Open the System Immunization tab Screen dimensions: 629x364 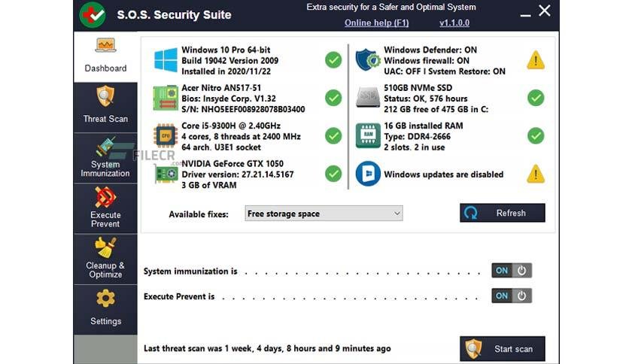[x=105, y=158]
